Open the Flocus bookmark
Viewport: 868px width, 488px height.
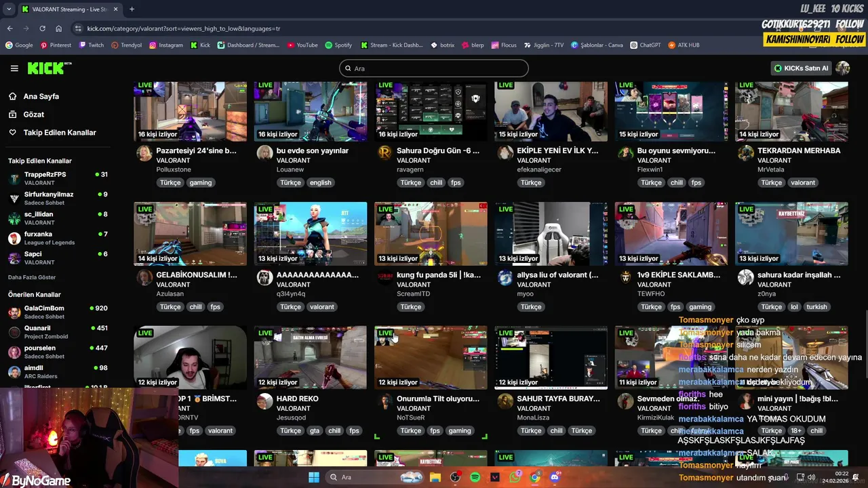click(x=504, y=45)
